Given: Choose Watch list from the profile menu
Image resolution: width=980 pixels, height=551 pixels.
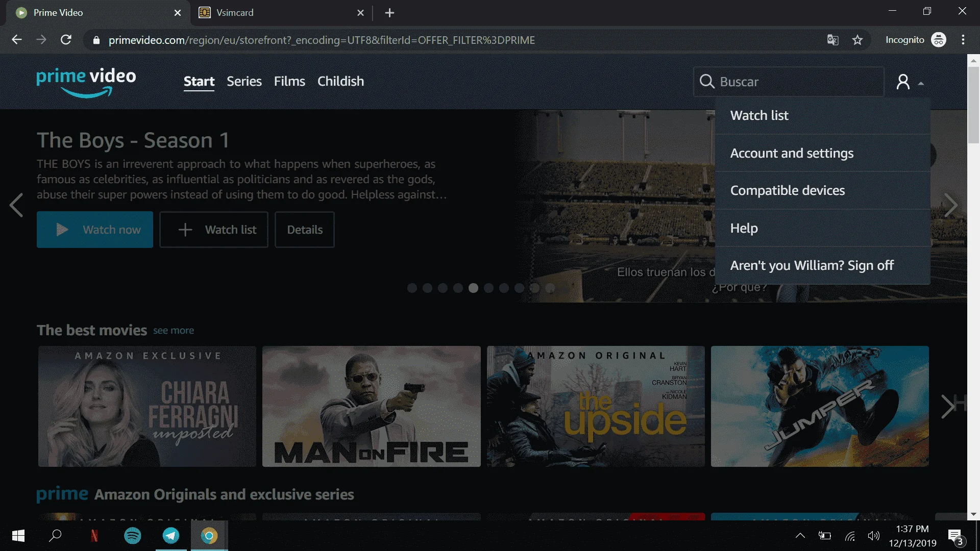Looking at the screenshot, I should [x=822, y=115].
